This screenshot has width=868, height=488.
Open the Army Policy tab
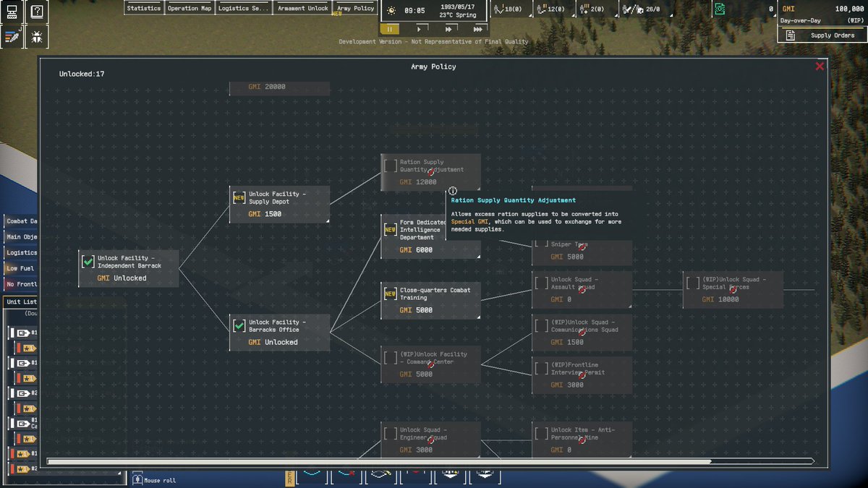pyautogui.click(x=356, y=9)
